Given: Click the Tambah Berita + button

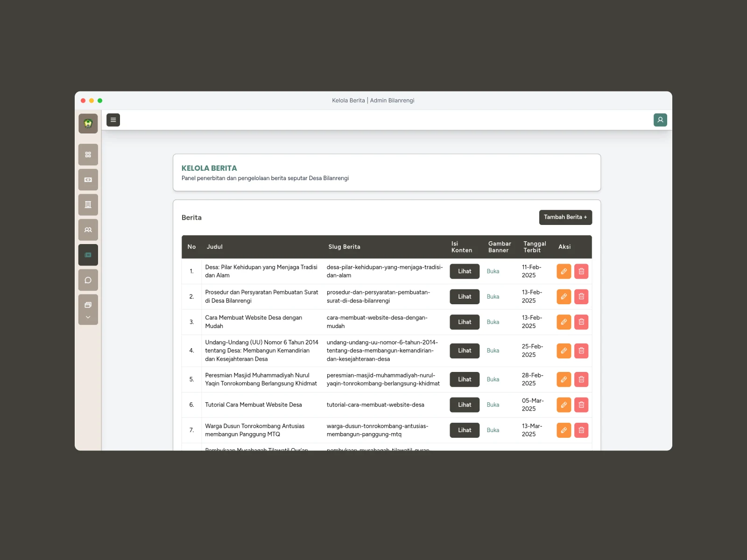Looking at the screenshot, I should [x=565, y=217].
